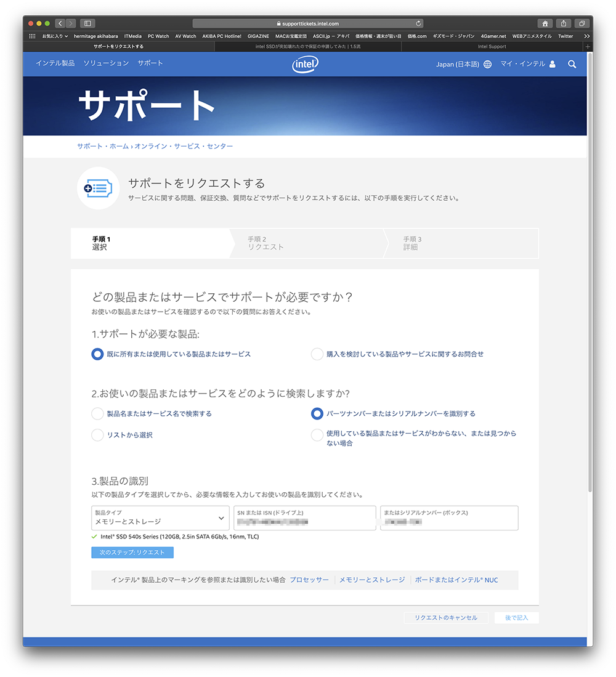Choose 'product unknown or not found' radio option

[x=317, y=435]
